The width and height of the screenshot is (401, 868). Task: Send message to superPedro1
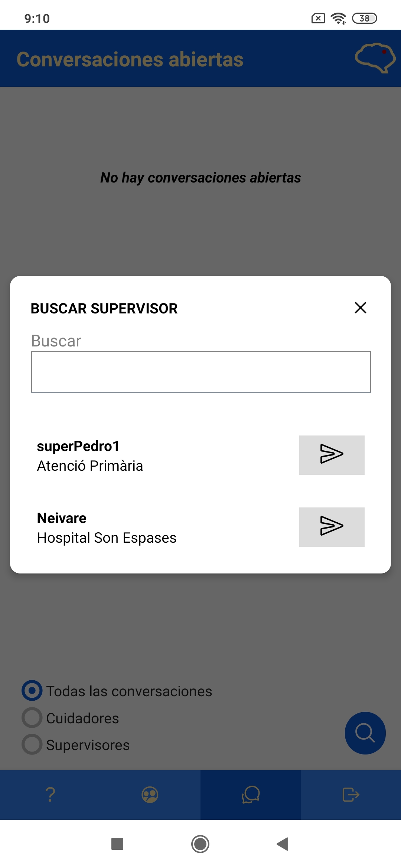[332, 455]
